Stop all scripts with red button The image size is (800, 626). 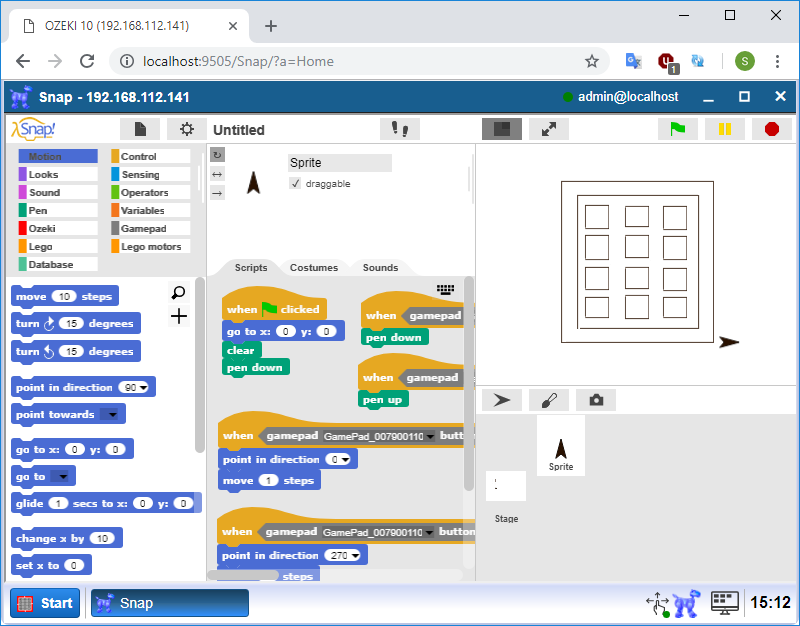coord(772,129)
